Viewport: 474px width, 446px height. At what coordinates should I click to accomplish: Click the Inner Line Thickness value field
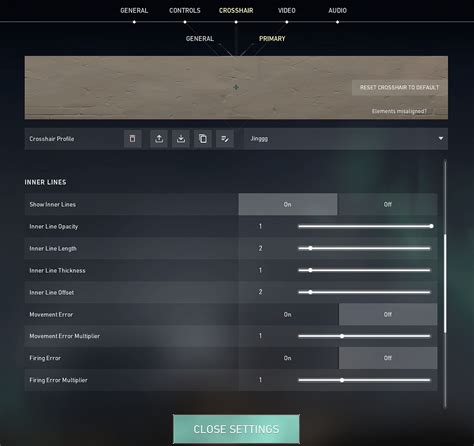point(260,270)
